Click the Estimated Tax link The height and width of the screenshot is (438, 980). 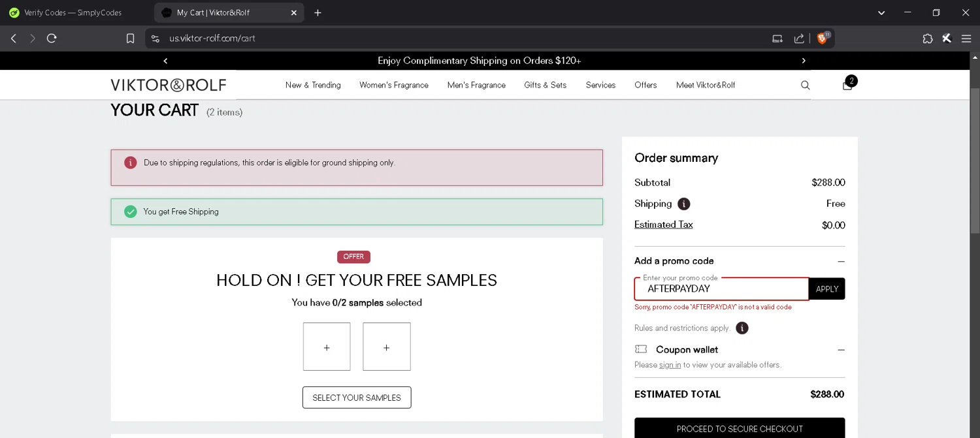click(663, 225)
